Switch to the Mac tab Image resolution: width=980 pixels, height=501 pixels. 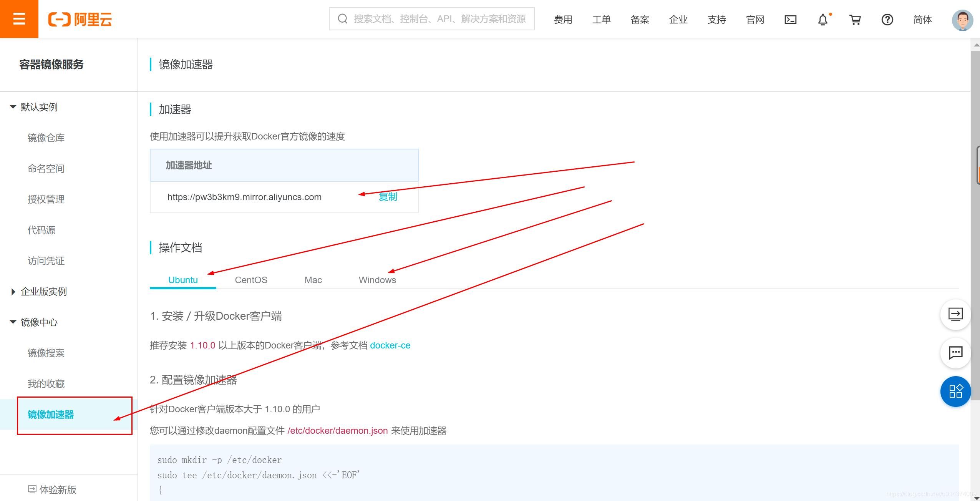point(313,280)
